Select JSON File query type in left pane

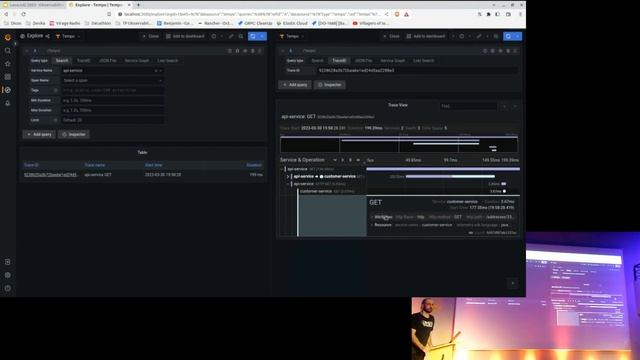click(108, 60)
